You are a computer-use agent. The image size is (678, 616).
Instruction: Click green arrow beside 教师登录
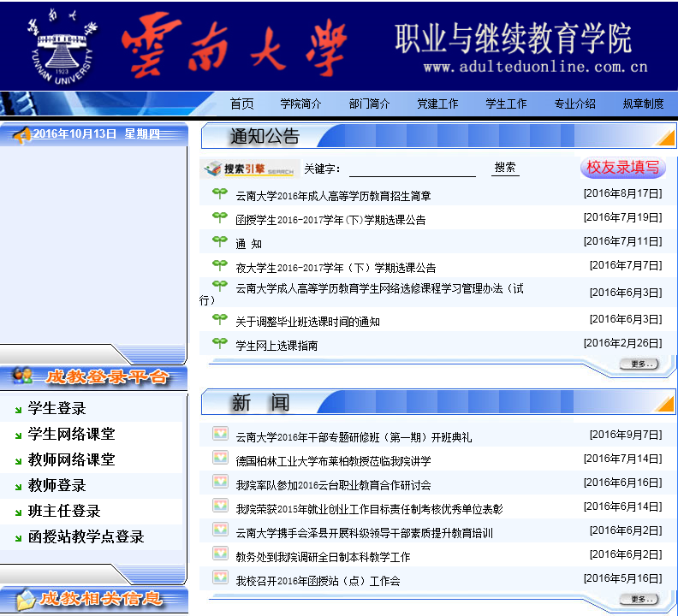click(x=19, y=487)
